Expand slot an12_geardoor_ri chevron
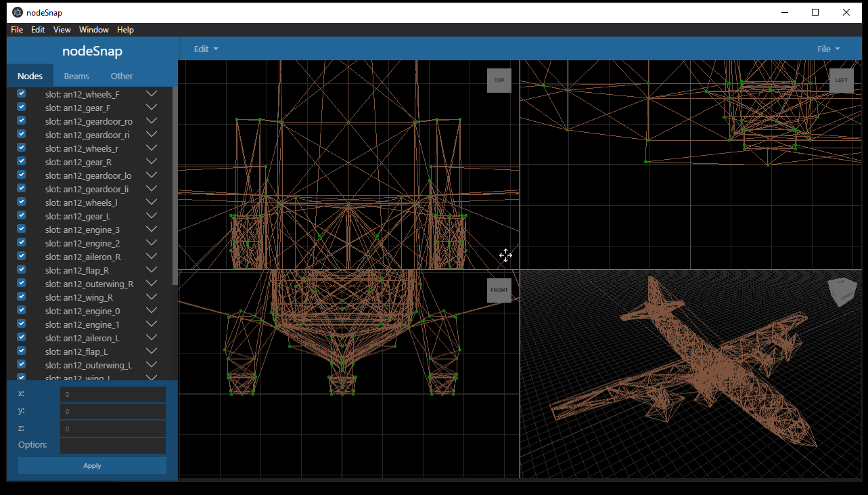868x495 pixels. tap(152, 135)
